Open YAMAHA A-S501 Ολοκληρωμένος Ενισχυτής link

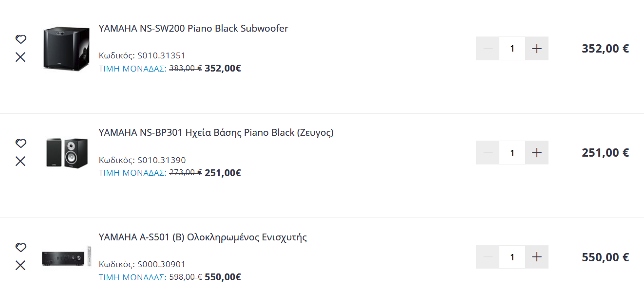[x=203, y=237]
